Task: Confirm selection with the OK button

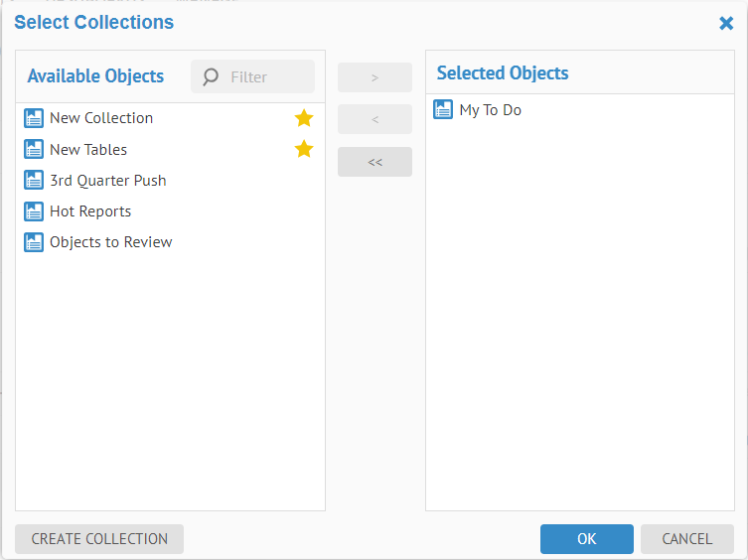Action: [586, 539]
